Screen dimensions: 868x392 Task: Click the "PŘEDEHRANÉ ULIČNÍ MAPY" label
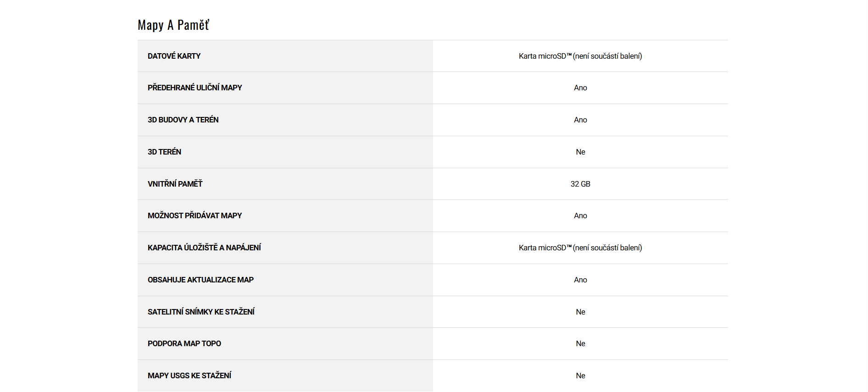195,88
